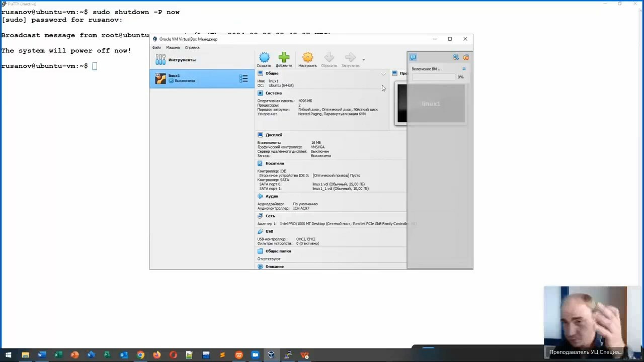Click the Описание speech bubble icon
This screenshot has width=644, height=362.
click(x=260, y=266)
